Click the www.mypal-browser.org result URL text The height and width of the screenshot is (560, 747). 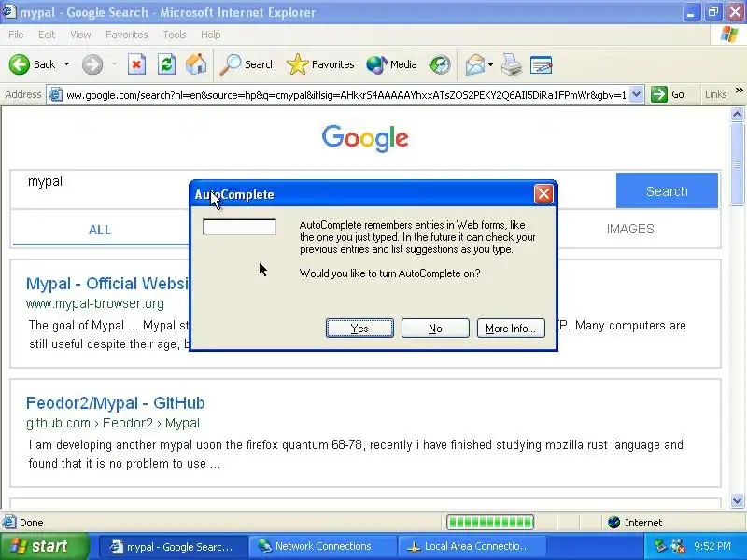pos(95,303)
